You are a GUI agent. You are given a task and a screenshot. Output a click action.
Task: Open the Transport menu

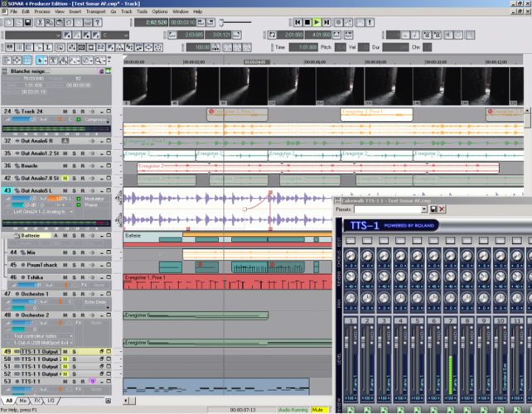95,12
